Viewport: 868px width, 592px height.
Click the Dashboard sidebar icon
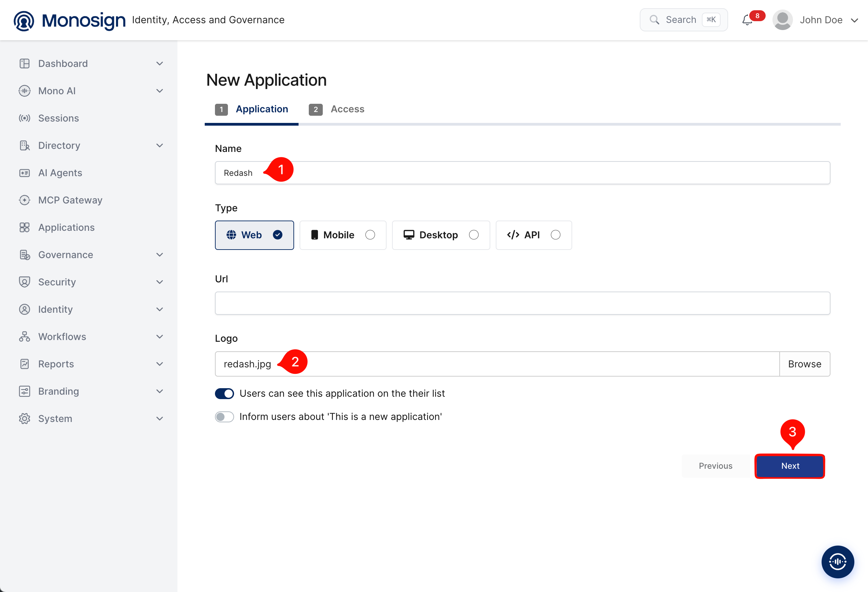coord(25,64)
